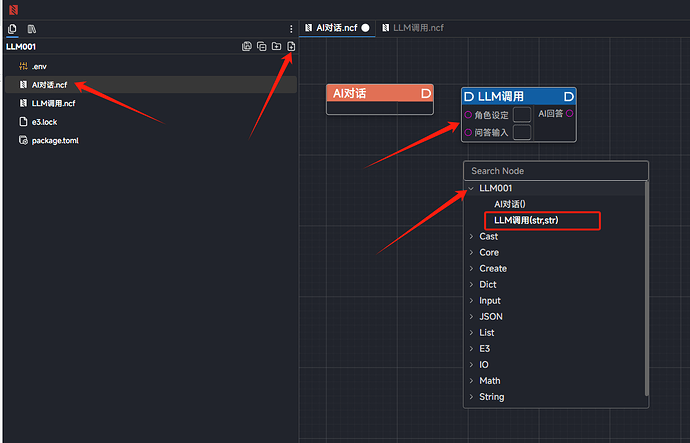This screenshot has width=690, height=443.
Task: Click the 角色设定 value box on LLM调用 node
Action: 521,114
